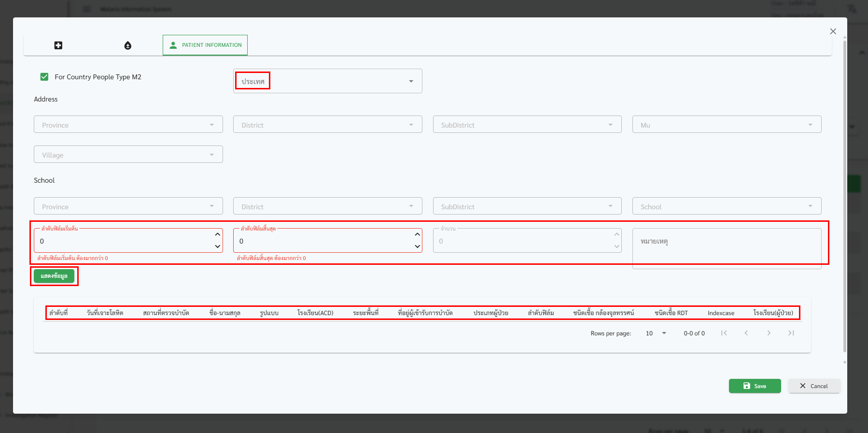Image resolution: width=868 pixels, height=433 pixels.
Task: Expand the Address Province dropdown
Action: [x=128, y=125]
